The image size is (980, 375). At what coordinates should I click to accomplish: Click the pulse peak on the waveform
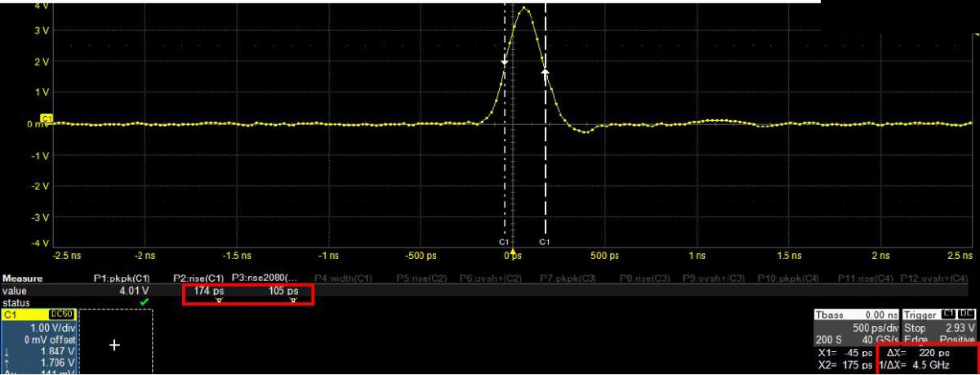coord(524,9)
